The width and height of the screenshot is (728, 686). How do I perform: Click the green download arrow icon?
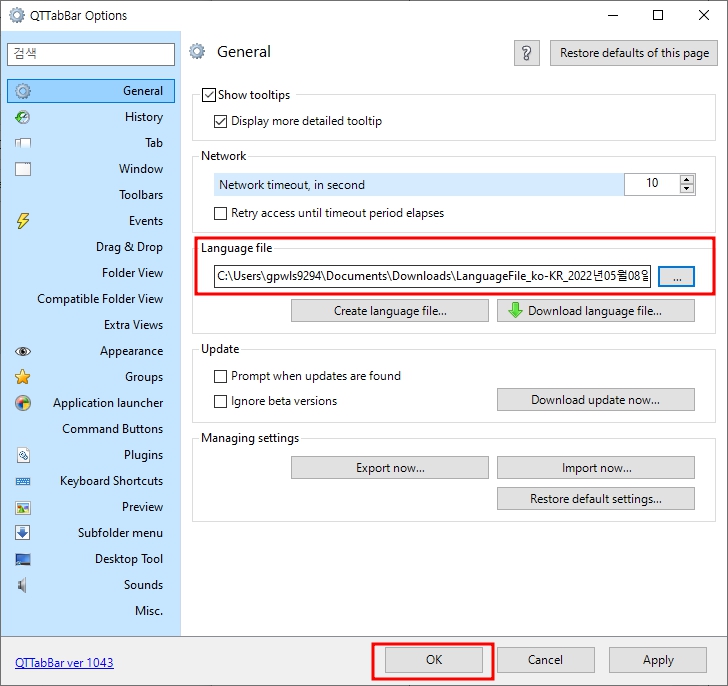[x=515, y=310]
